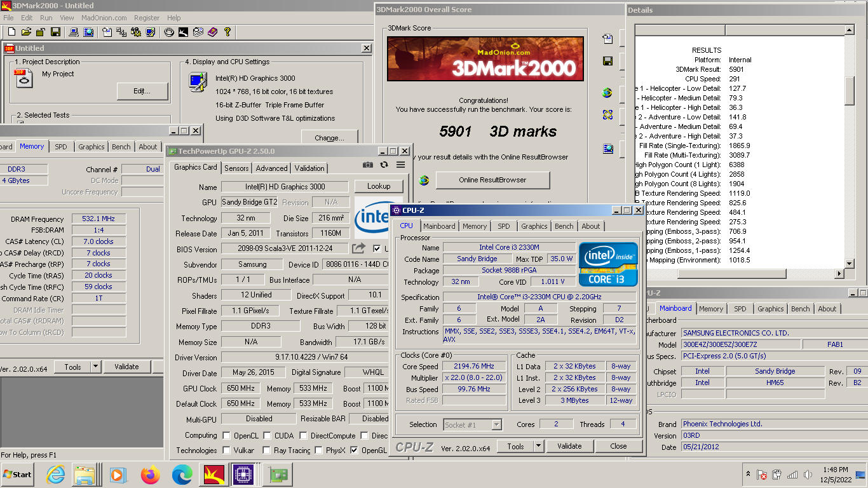
Task: Click the GPU-Z graphics card taskbar icon
Action: point(279,475)
